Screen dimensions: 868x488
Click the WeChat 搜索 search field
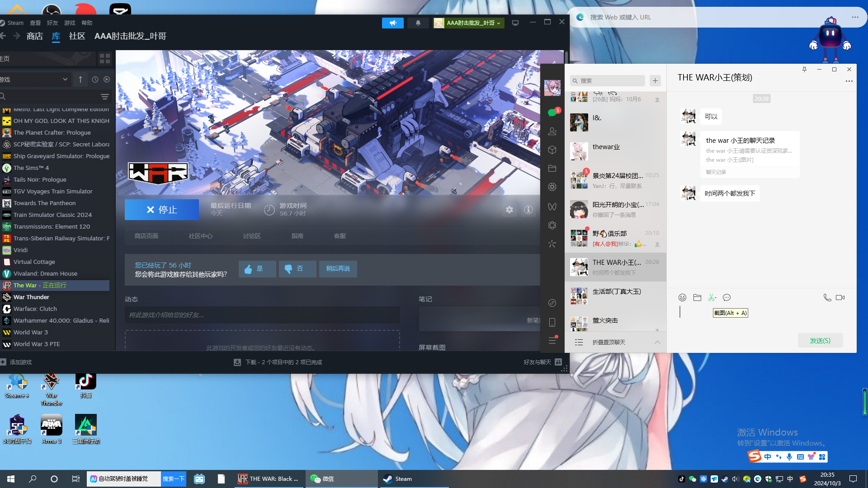point(607,80)
